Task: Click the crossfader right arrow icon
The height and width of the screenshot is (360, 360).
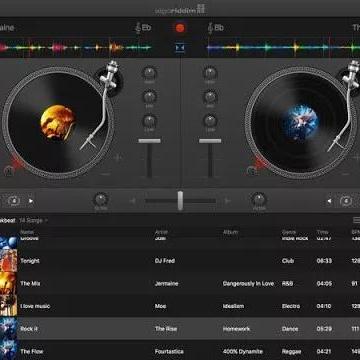Action: pos(228,201)
